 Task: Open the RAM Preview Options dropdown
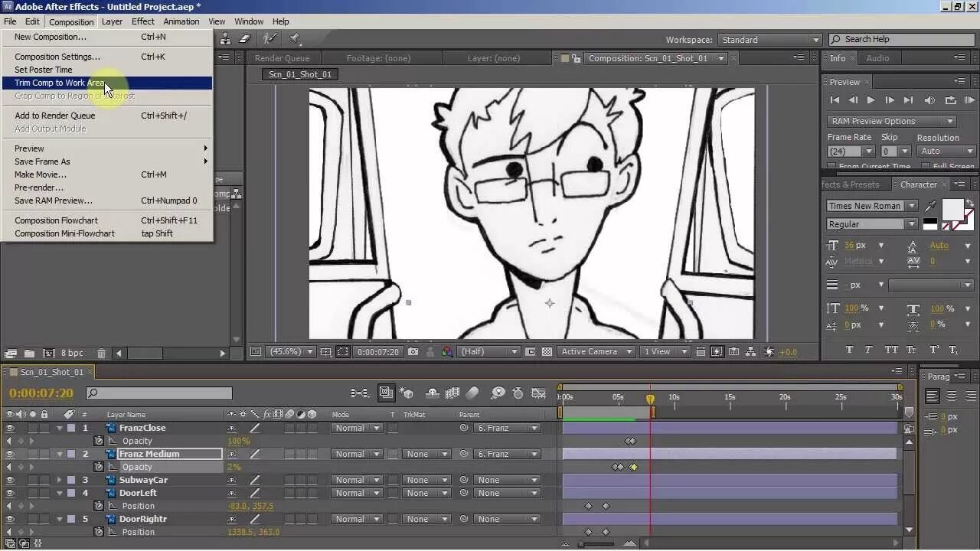point(892,121)
